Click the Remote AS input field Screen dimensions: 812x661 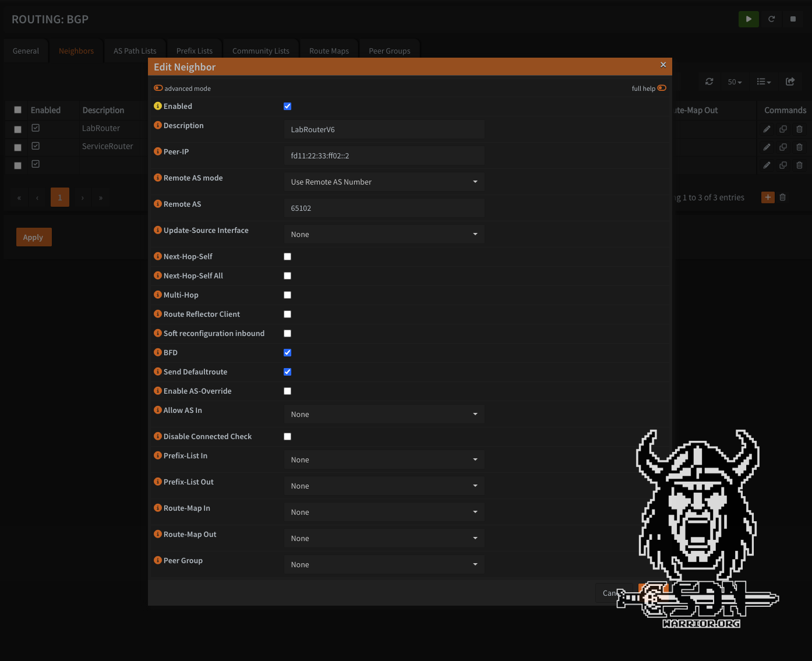pos(384,208)
